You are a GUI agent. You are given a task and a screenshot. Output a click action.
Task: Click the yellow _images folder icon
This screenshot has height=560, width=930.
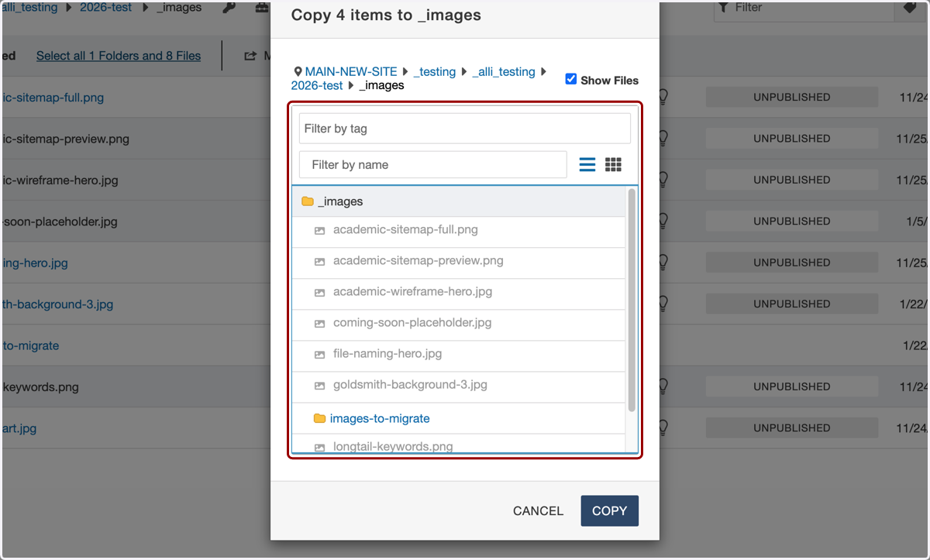pyautogui.click(x=308, y=201)
